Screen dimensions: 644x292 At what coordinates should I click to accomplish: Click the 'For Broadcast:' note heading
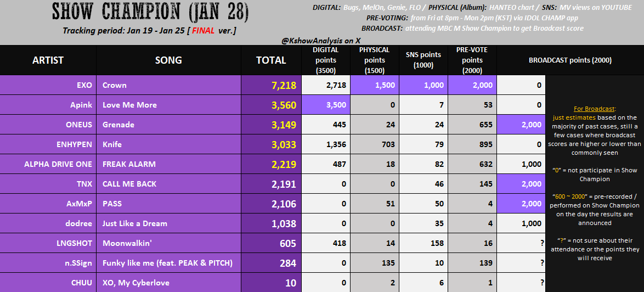click(594, 109)
